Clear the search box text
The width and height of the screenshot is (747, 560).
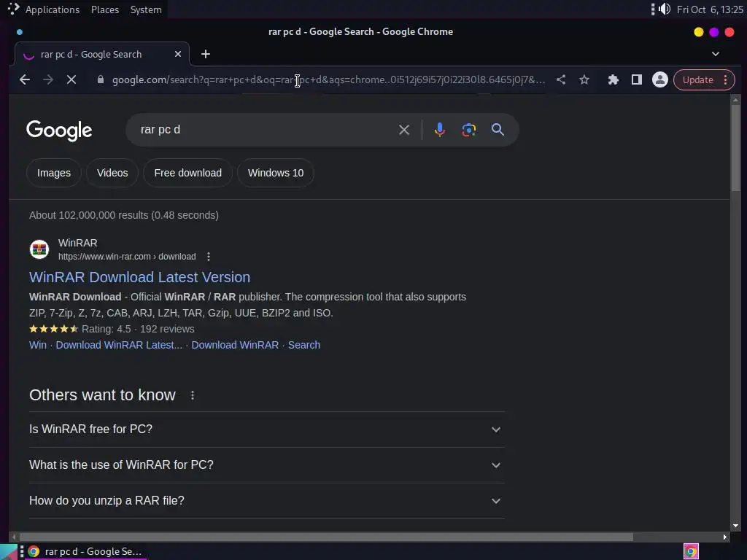click(x=404, y=130)
